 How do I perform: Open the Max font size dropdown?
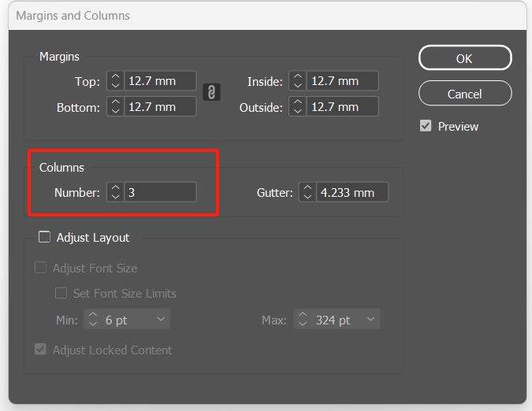click(370, 320)
